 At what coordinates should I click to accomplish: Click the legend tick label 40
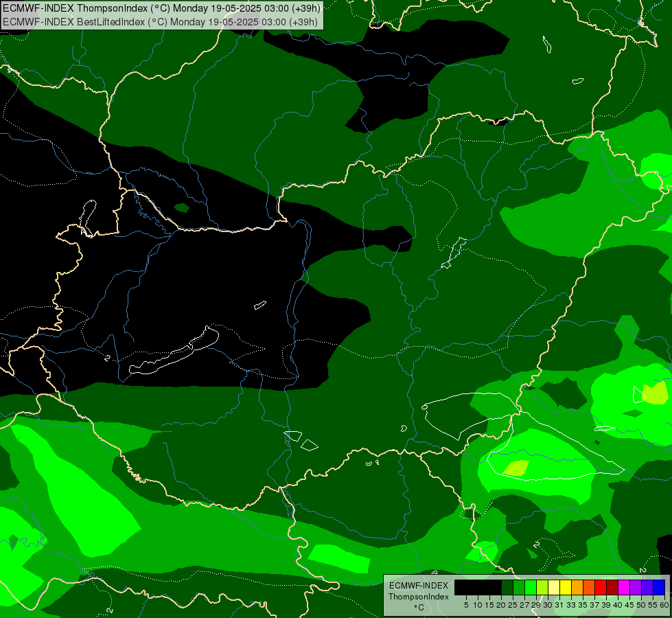pos(618,605)
